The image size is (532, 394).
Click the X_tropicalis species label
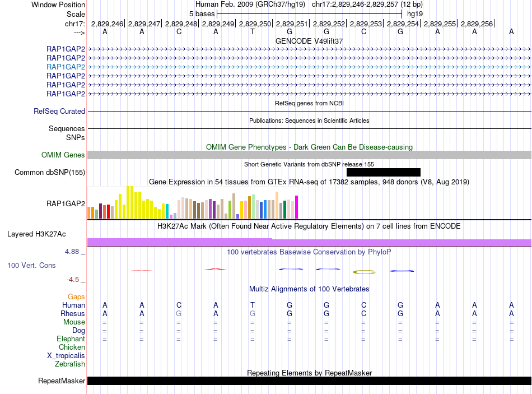(66, 356)
